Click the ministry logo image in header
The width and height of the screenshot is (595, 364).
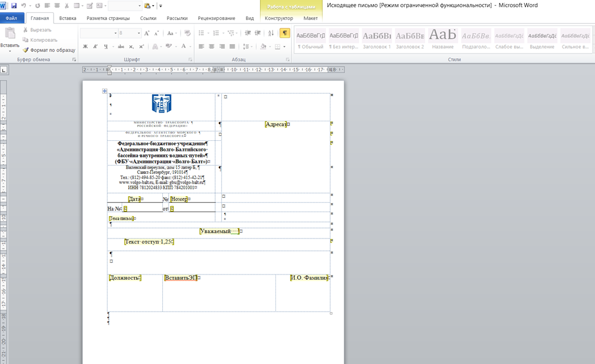(162, 103)
